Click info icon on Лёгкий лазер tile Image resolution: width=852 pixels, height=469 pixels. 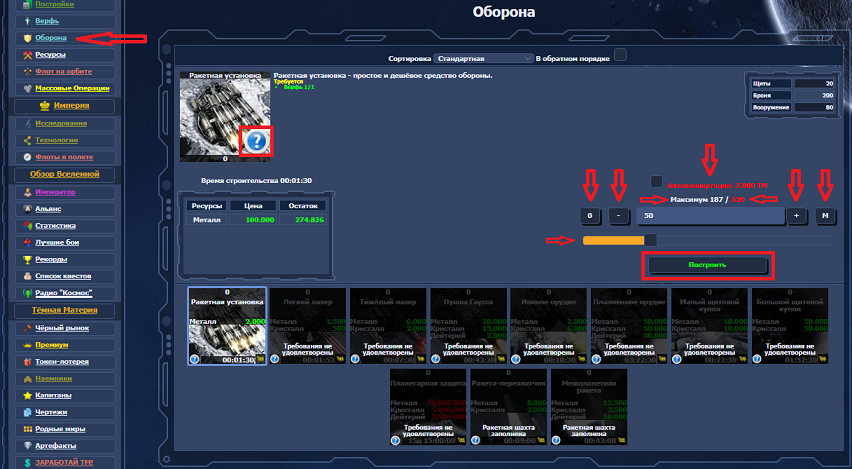point(275,359)
